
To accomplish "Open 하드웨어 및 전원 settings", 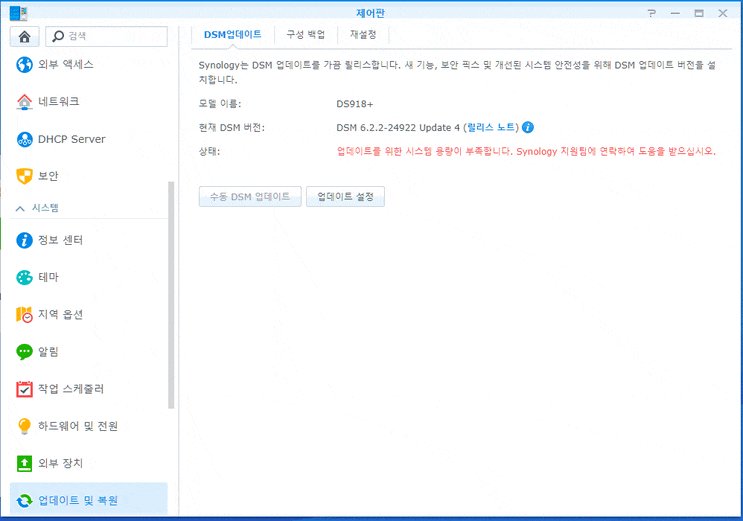I will pos(89,426).
